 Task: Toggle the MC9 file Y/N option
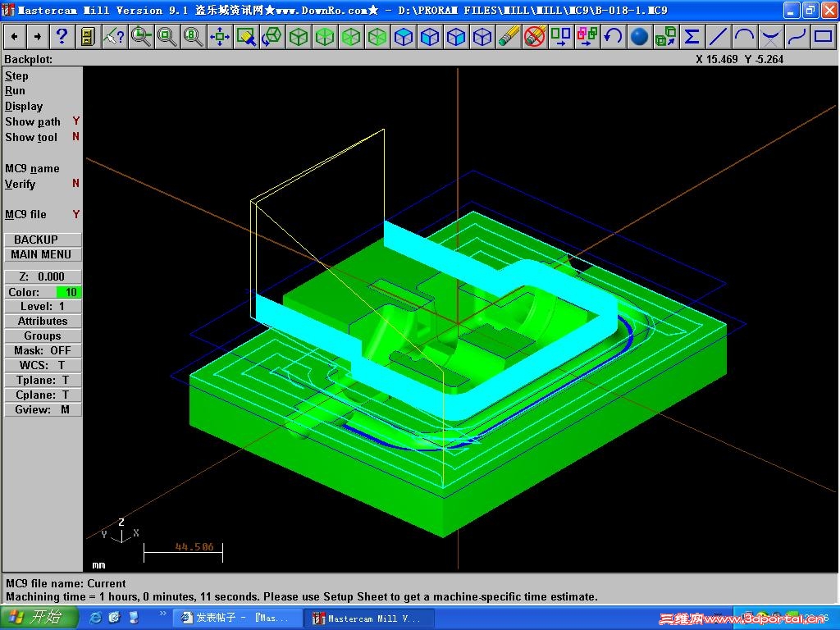(x=42, y=214)
